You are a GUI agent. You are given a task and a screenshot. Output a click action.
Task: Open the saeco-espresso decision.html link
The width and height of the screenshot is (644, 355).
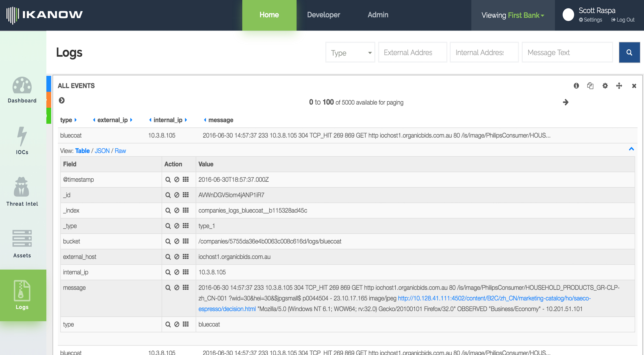pyautogui.click(x=394, y=303)
